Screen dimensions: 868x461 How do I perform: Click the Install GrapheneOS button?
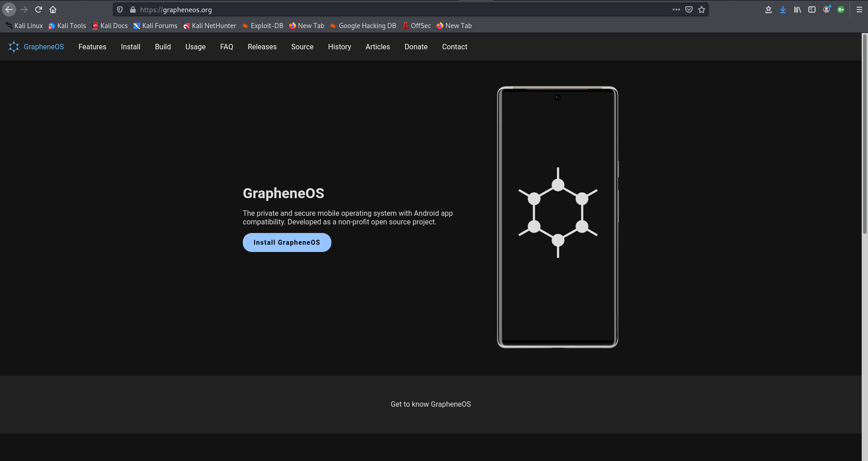pos(287,242)
